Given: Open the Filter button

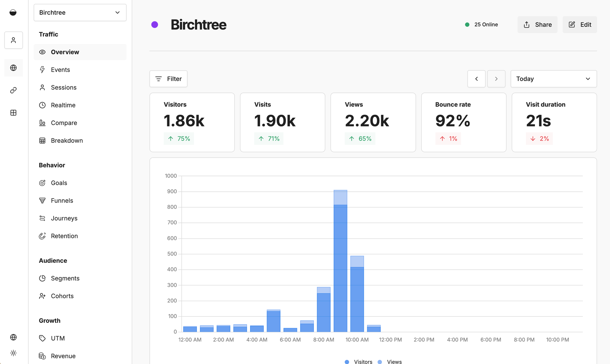Looking at the screenshot, I should click(168, 79).
